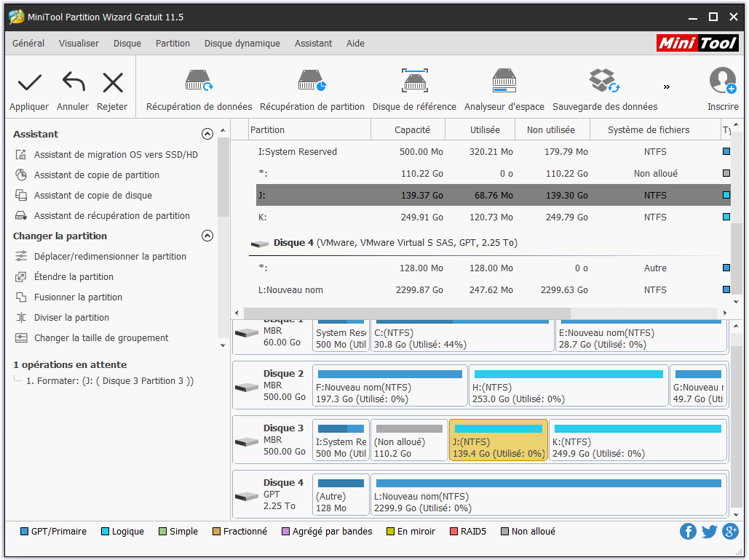Click partition list horizontal scrollbar

pos(407,313)
